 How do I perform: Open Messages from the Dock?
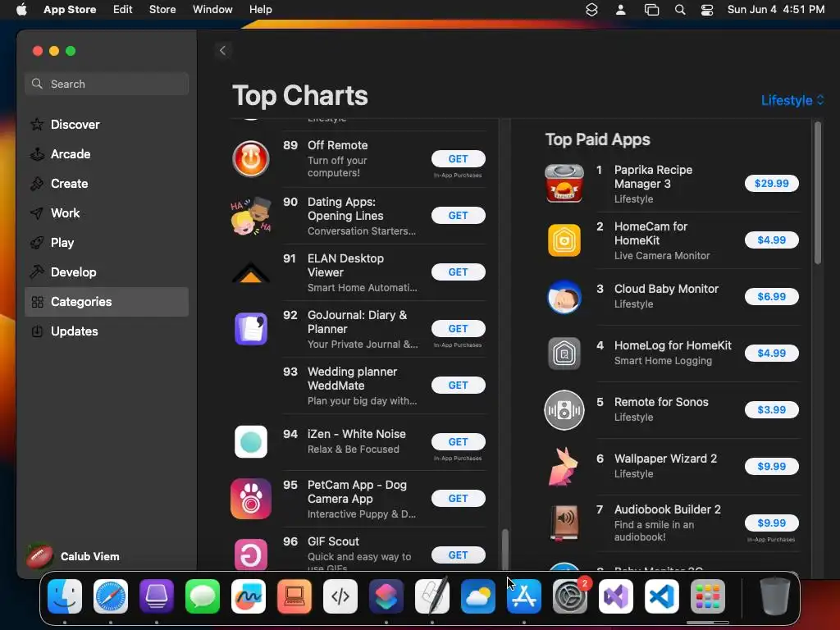pos(203,596)
